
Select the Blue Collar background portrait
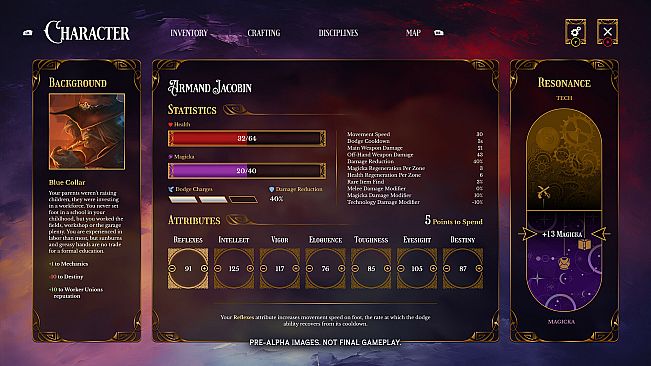coord(87,132)
